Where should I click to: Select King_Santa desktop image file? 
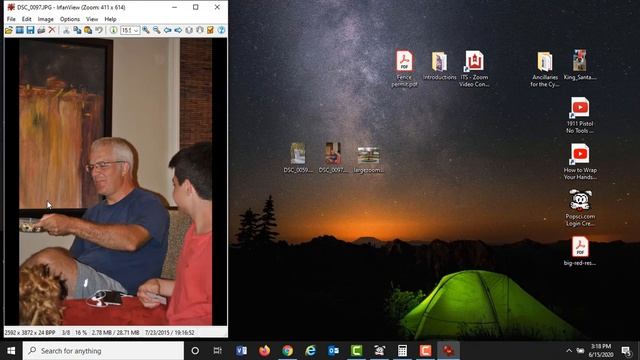click(580, 65)
